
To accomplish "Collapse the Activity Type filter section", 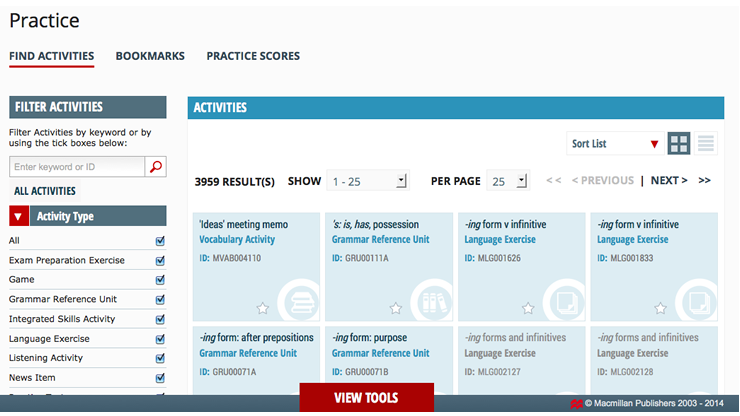I will tap(19, 216).
